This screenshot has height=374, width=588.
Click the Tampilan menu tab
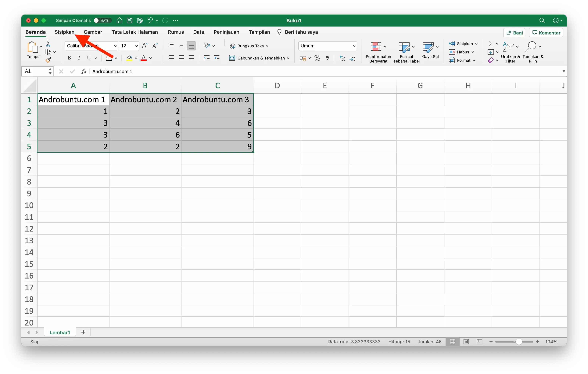tap(260, 32)
